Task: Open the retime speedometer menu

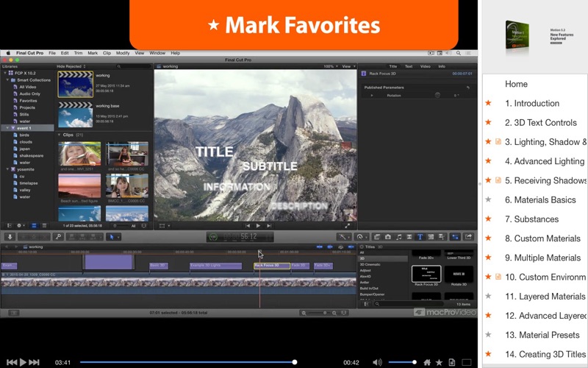Action: pos(361,236)
